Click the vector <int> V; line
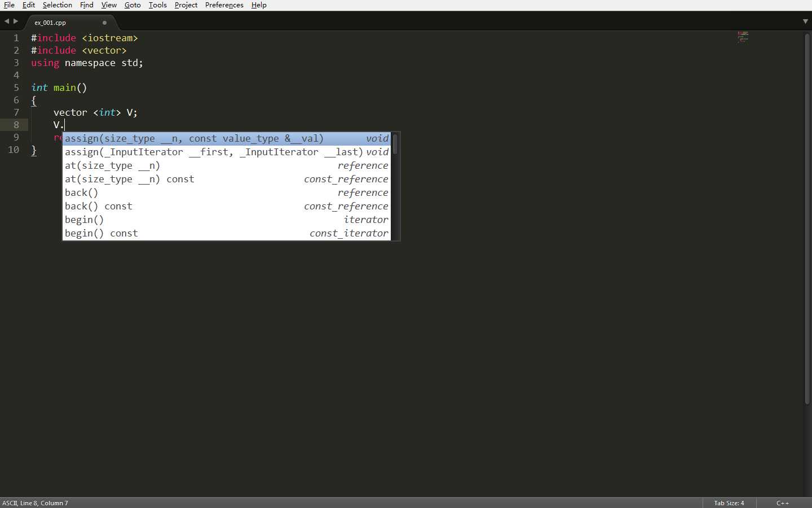This screenshot has width=812, height=508. coord(95,112)
